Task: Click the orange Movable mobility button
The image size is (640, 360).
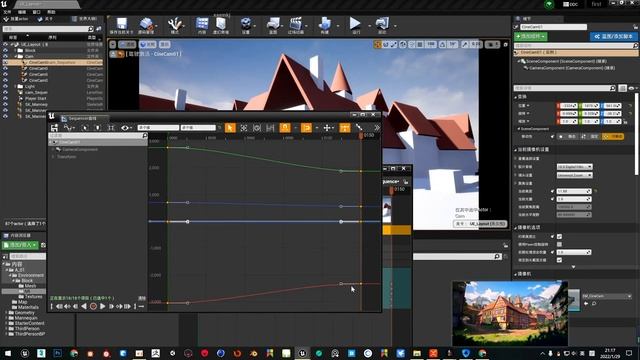Action: tap(613, 136)
